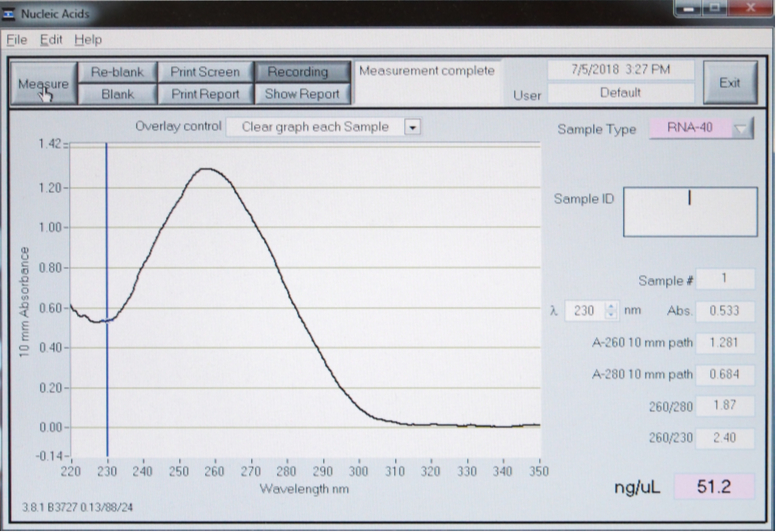This screenshot has width=776, height=532.
Task: Click the Measure button
Action: point(43,84)
